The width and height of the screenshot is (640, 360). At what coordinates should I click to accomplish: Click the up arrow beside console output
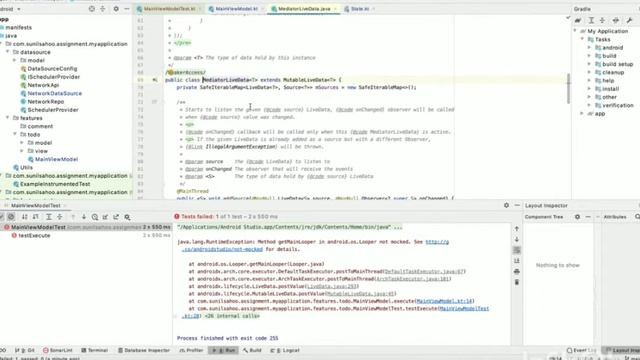517,229
